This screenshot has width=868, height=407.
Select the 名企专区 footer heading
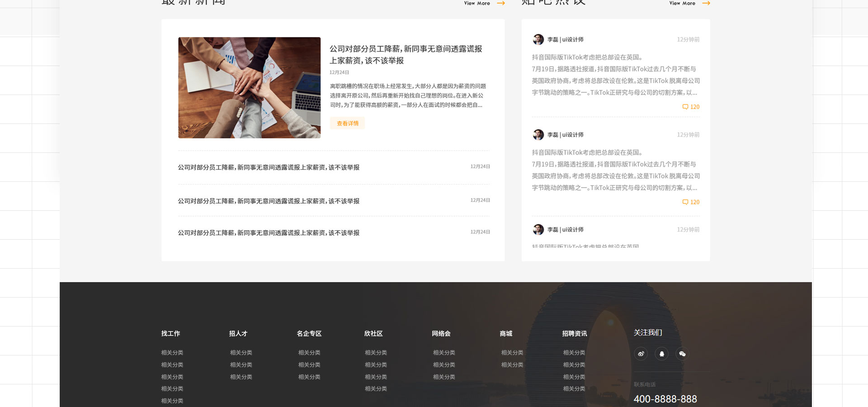point(309,334)
